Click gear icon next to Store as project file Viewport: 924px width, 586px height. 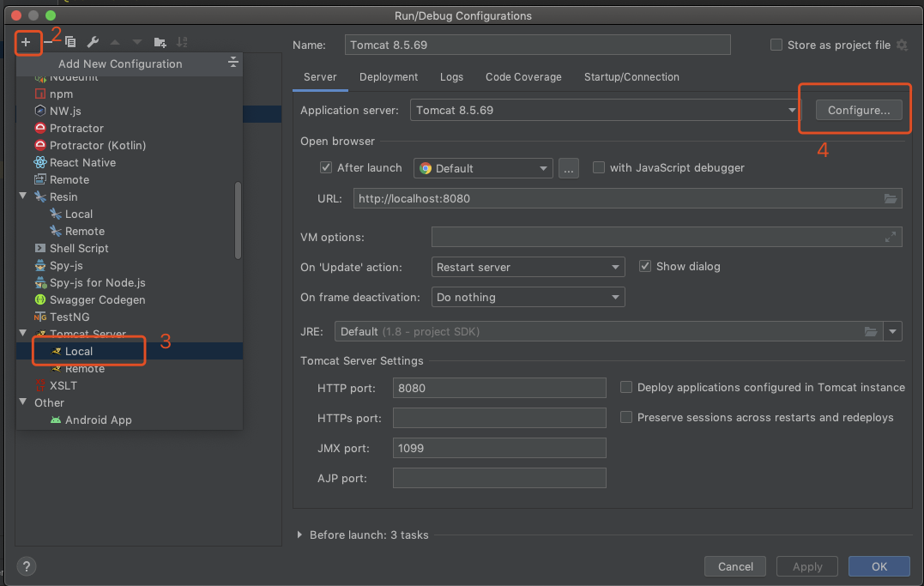click(902, 45)
